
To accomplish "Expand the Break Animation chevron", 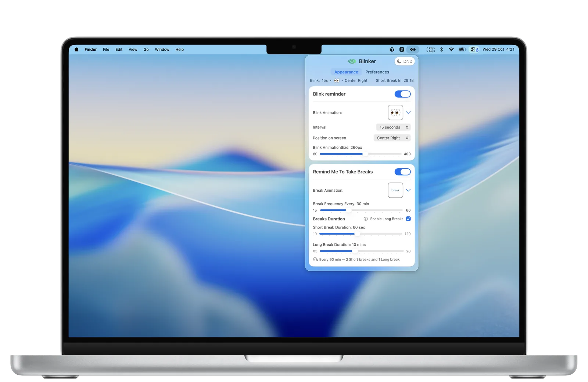I will coord(408,190).
